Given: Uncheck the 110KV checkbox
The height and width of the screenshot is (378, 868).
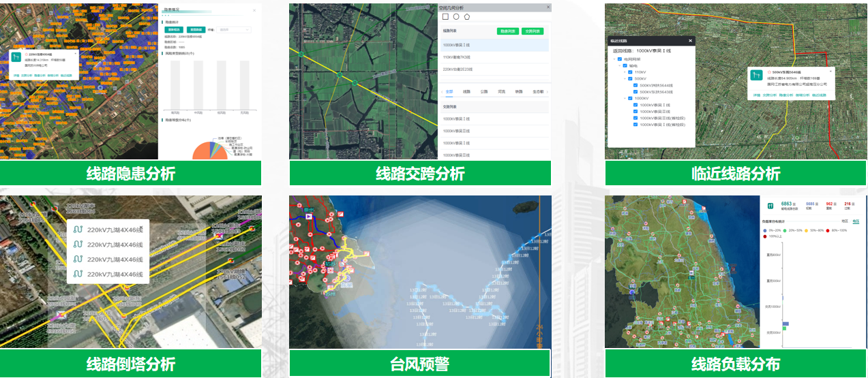Looking at the screenshot, I should tap(630, 72).
